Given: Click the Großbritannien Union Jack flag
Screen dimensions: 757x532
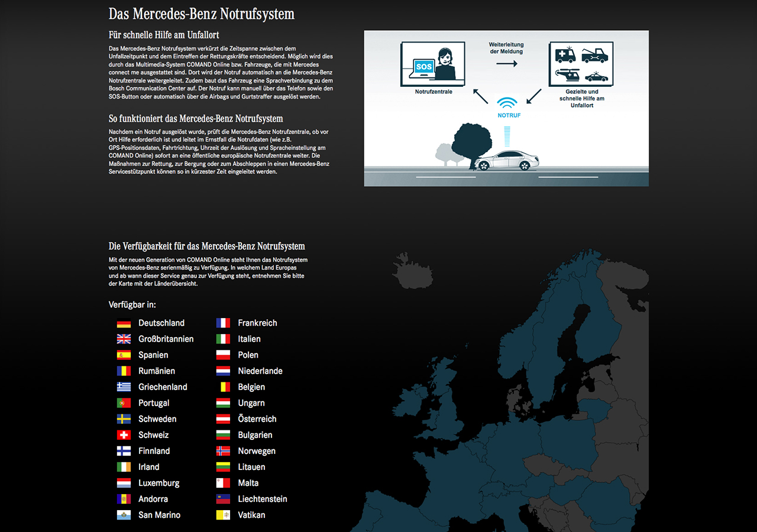Looking at the screenshot, I should (124, 339).
